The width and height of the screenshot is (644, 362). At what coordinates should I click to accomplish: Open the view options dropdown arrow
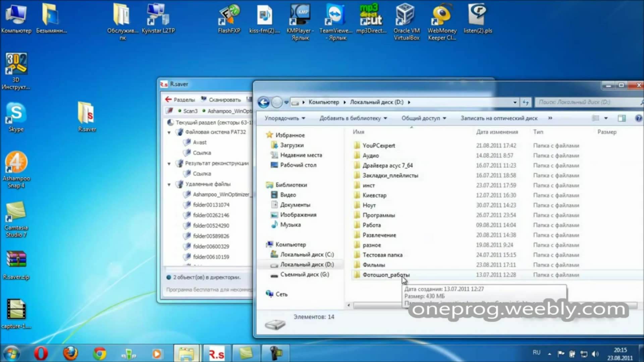click(x=606, y=118)
